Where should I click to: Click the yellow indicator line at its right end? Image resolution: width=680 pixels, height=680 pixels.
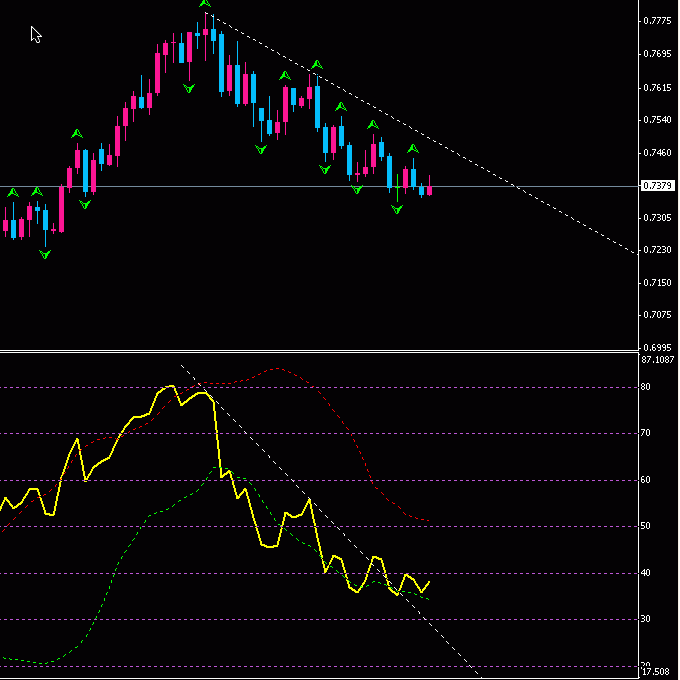(x=429, y=582)
